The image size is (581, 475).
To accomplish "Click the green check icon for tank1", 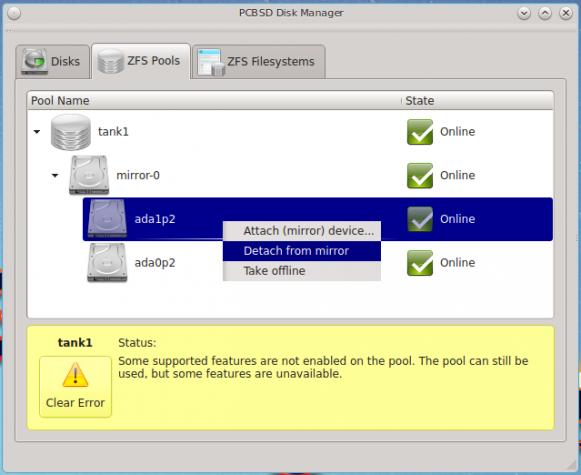I will coord(420,132).
